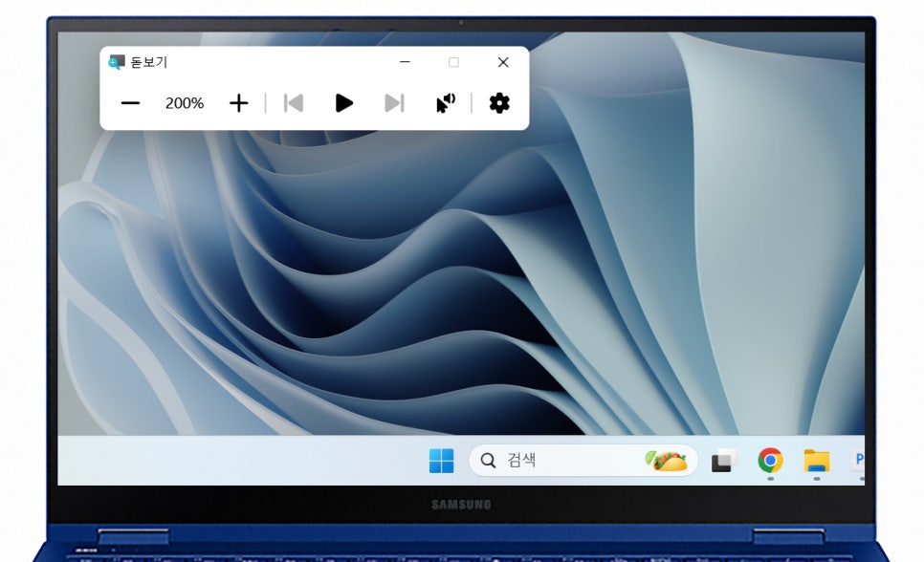Go to previous sentence in Magnifier reading
The width and height of the screenshot is (924, 562).
click(x=294, y=103)
